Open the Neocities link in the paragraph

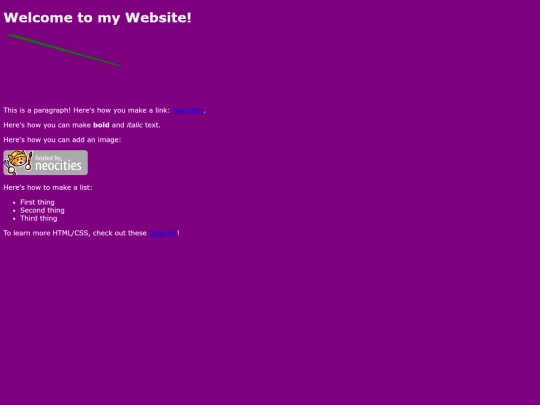188,111
